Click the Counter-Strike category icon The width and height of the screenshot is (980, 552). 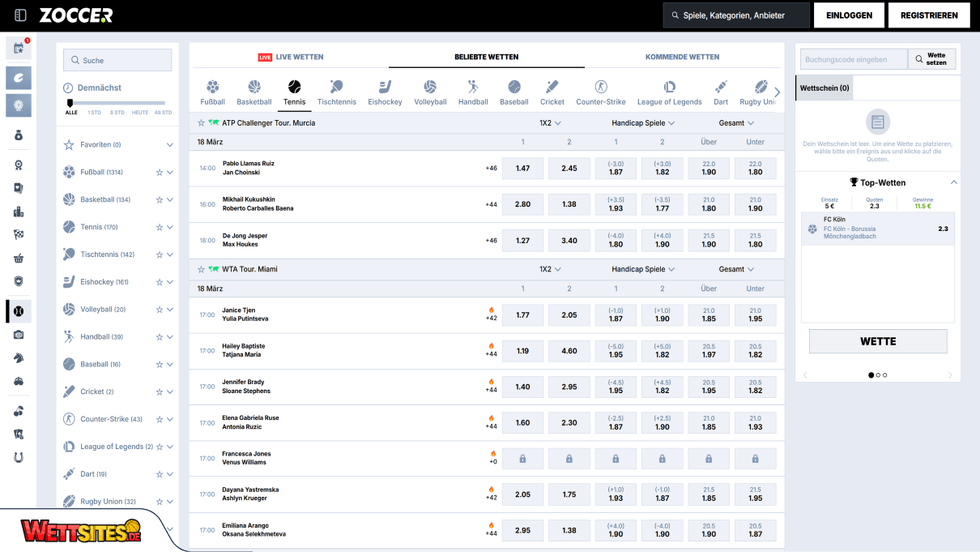click(600, 88)
